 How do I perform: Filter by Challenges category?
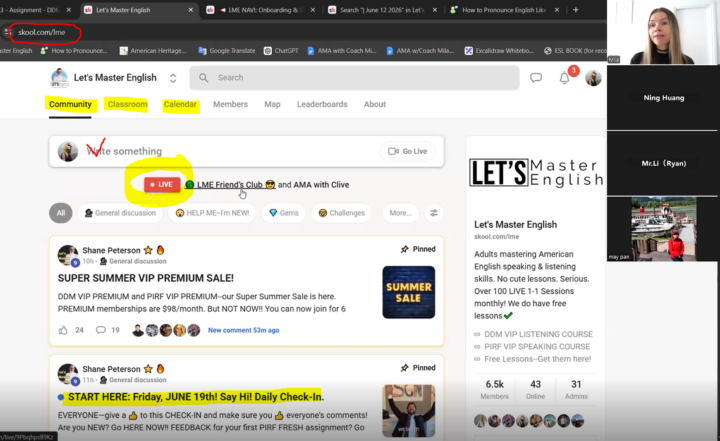(341, 213)
